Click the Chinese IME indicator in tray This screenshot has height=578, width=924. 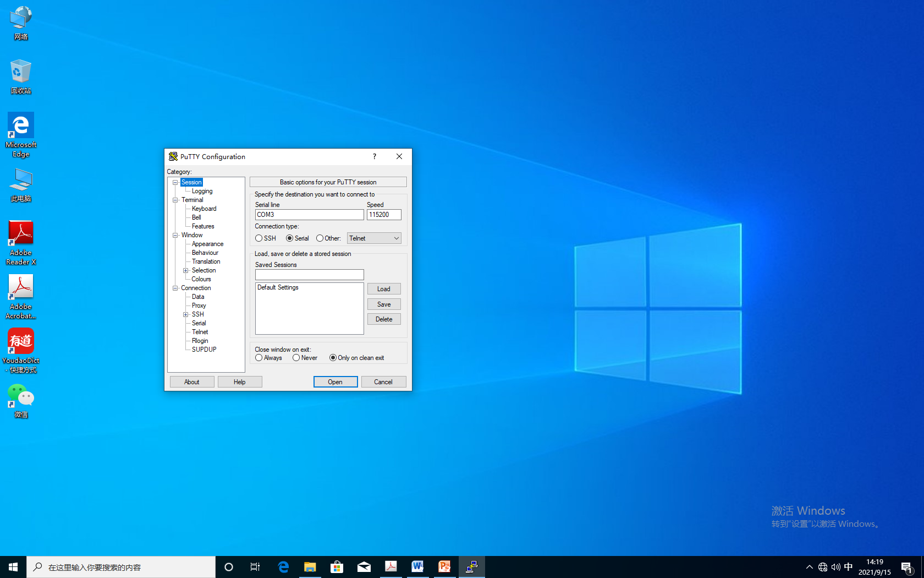pos(849,567)
